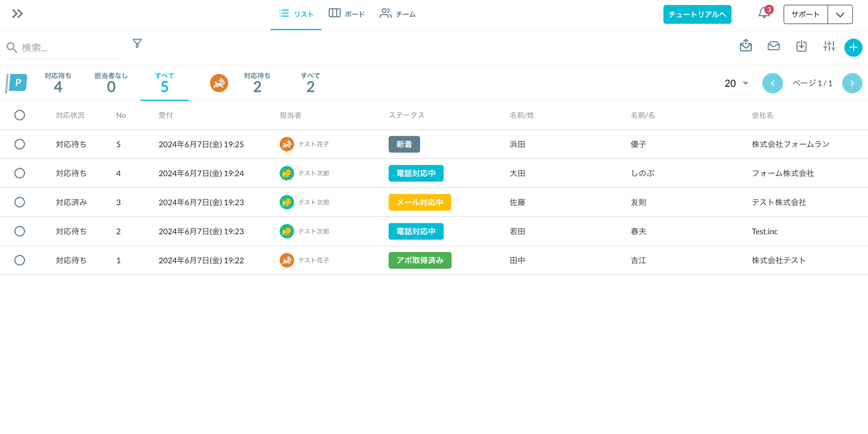Click the filter funnel icon

click(137, 44)
